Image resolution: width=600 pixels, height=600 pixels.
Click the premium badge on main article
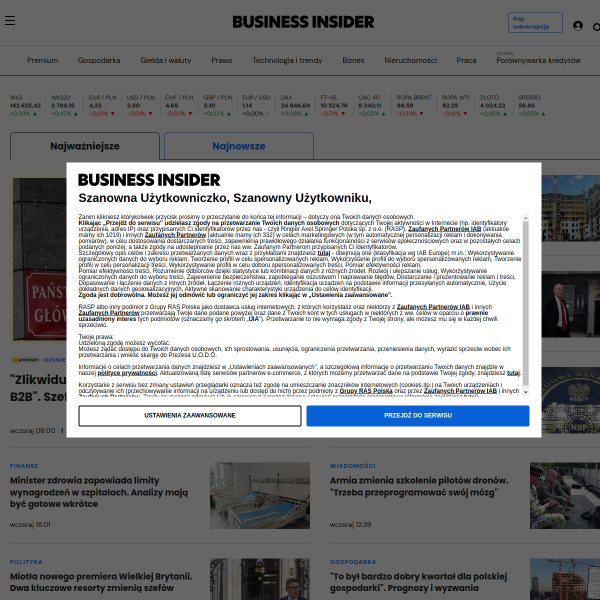25,360
